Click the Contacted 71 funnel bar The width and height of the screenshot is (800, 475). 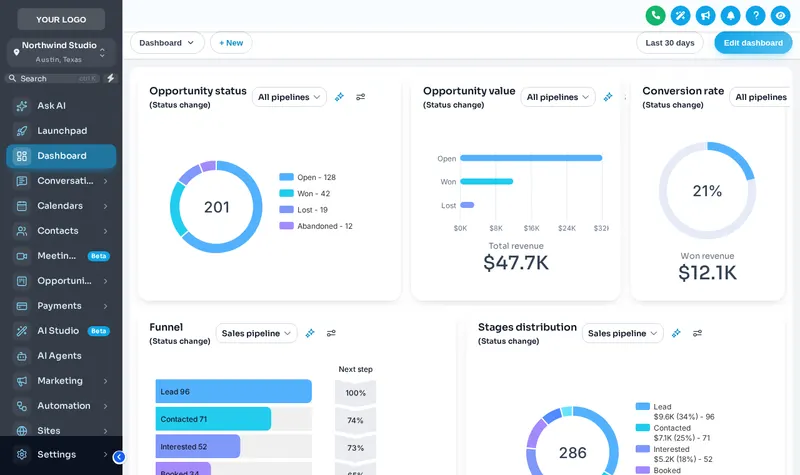213,419
